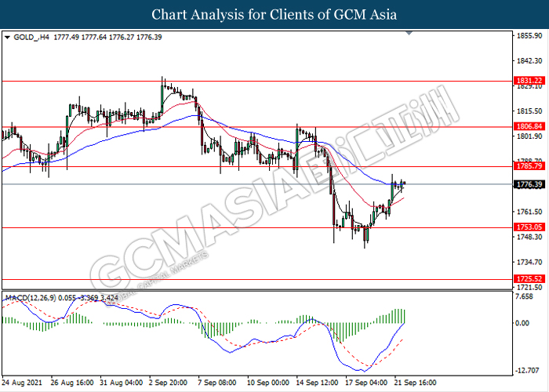
Task: Click the 21 Sep 16:00 time label
Action: coord(415,383)
